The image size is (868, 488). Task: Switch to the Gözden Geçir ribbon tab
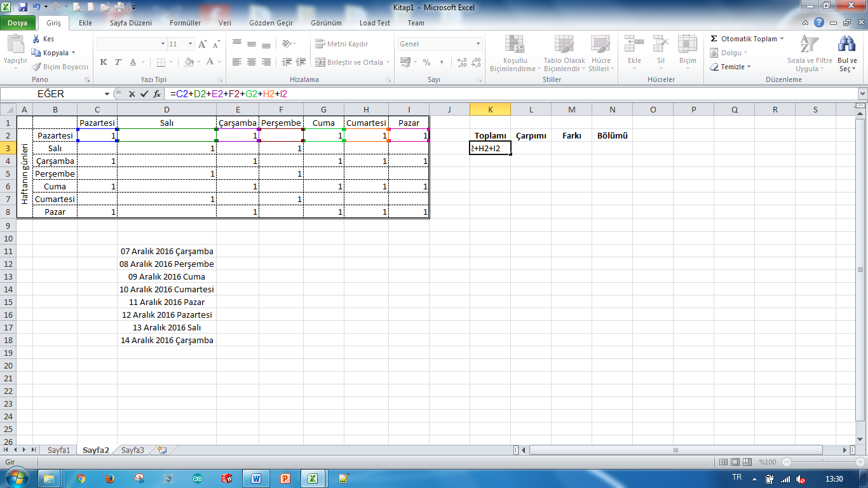tap(272, 23)
